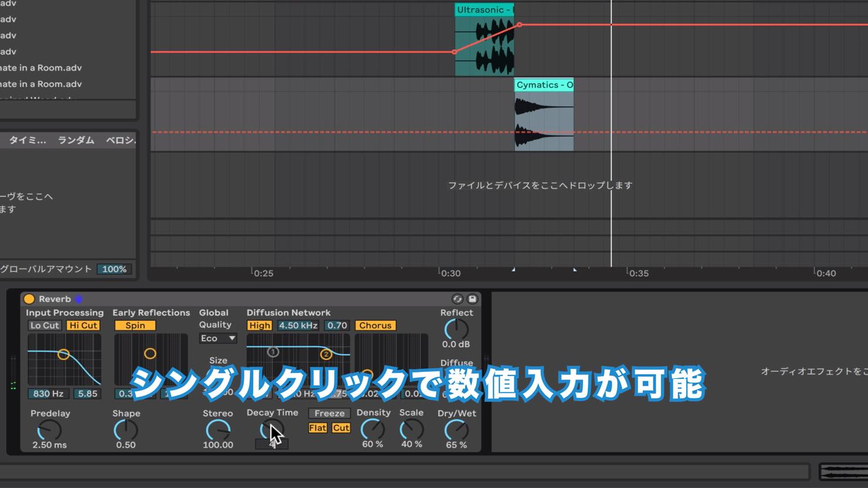
Task: Switch to the ベロシ. tab
Action: click(120, 140)
